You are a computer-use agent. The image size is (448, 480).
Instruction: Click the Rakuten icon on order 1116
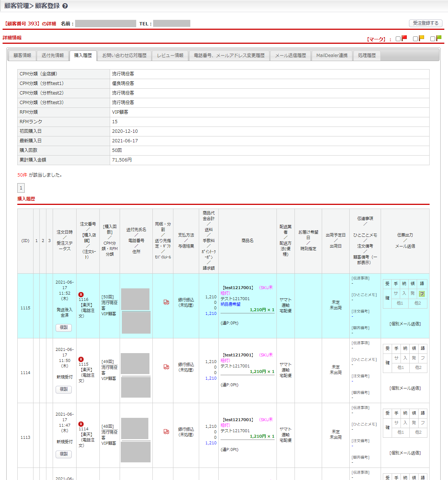point(81,294)
